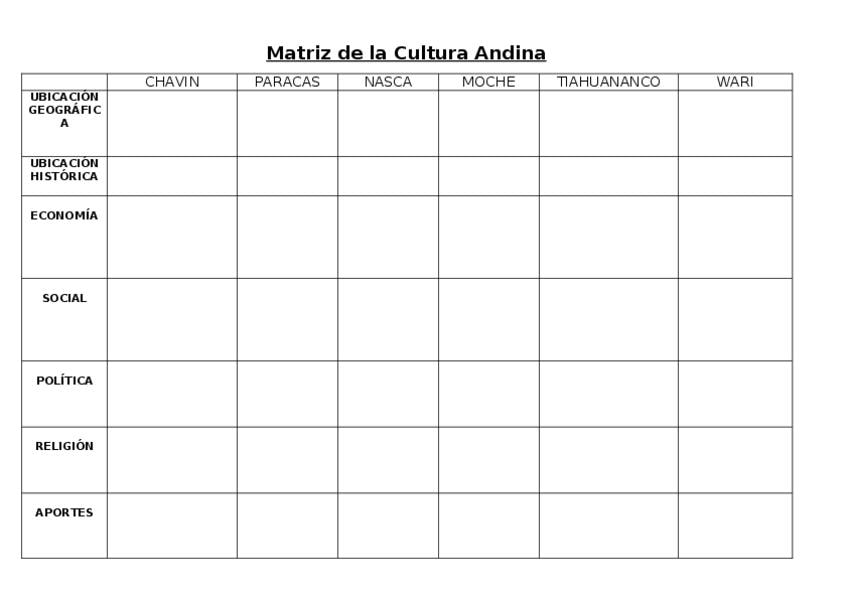Click the MOCHE cell in SOCIAL row
The height and width of the screenshot is (599, 848).
(488, 319)
